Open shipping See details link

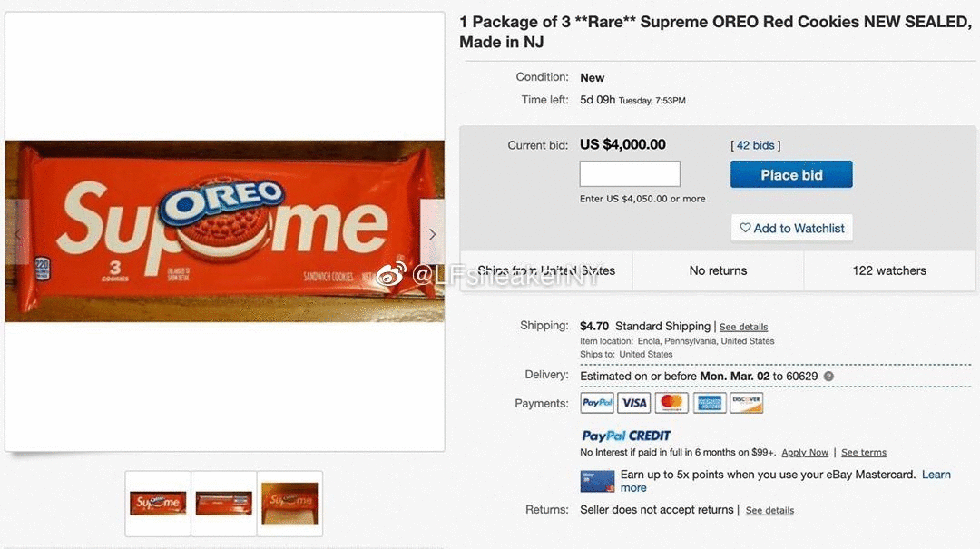[x=743, y=328]
